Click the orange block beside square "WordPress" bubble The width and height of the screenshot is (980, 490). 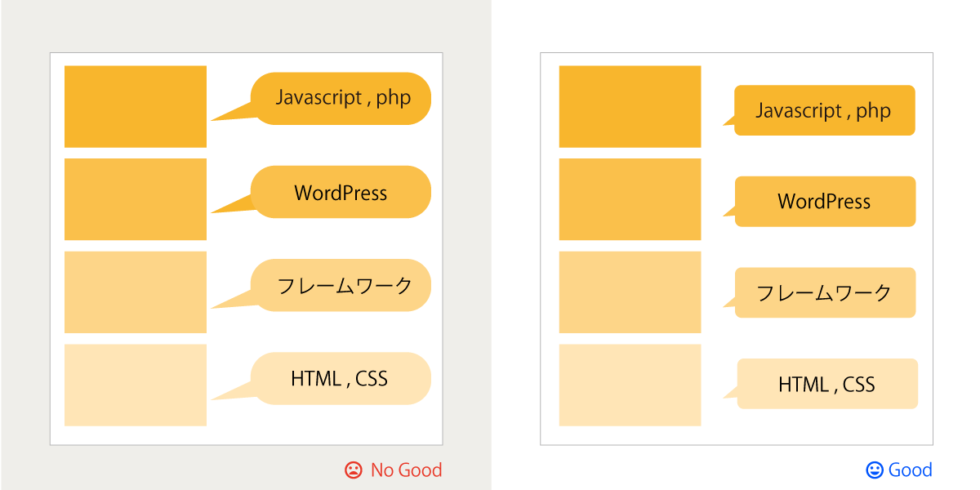pos(630,199)
